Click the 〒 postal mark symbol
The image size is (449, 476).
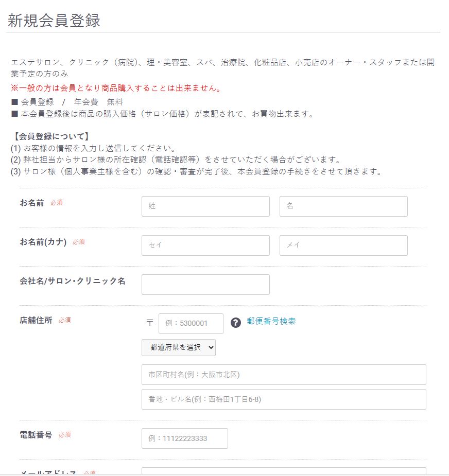tap(150, 323)
